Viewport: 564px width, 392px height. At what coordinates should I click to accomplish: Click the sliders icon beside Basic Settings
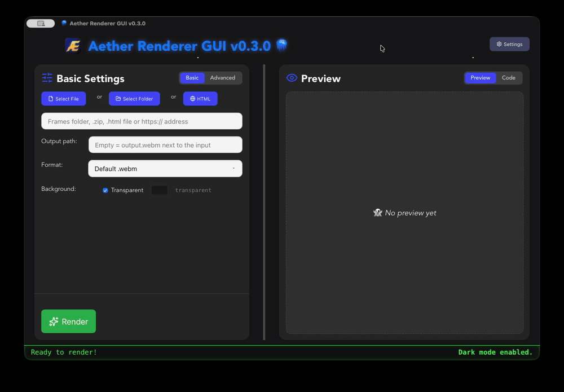coord(47,78)
